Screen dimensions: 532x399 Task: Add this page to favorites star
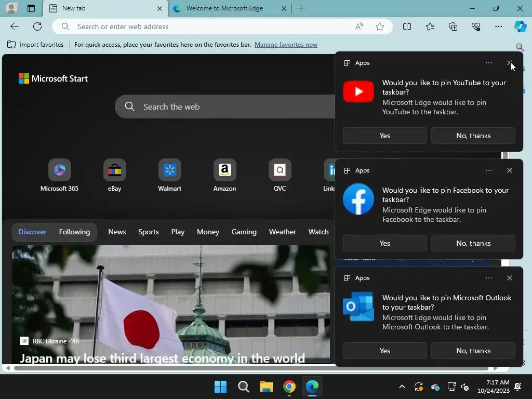pyautogui.click(x=380, y=26)
